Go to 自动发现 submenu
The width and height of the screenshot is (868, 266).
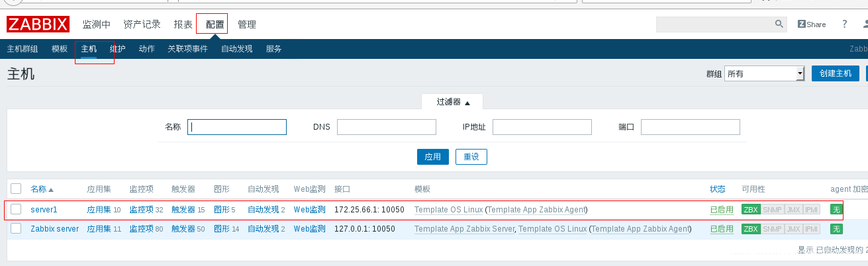[237, 49]
